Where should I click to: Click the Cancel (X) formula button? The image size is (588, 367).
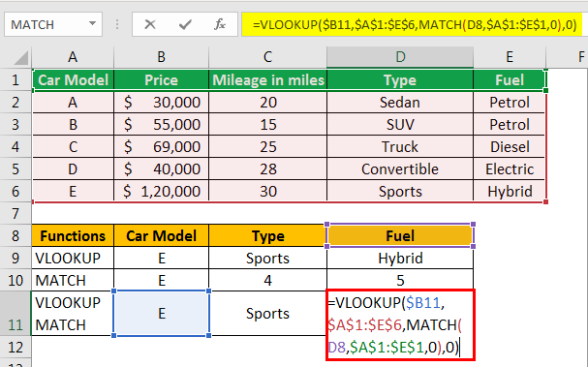click(x=150, y=25)
